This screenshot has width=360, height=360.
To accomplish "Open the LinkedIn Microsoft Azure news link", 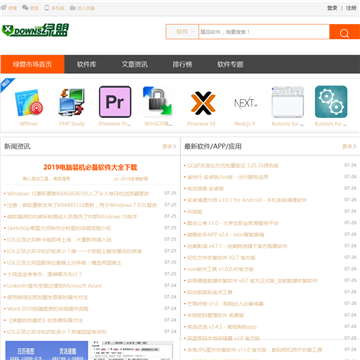I will click(x=55, y=286).
